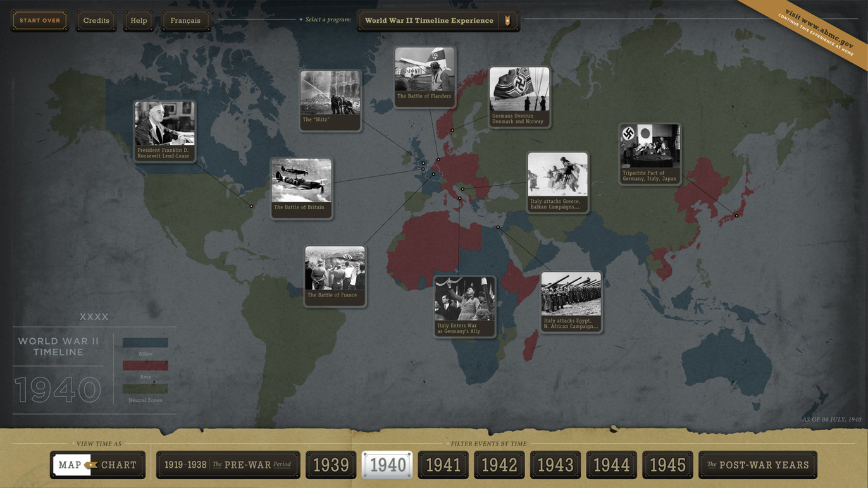Filter events to The Post-War Years
This screenshot has height=488, width=868.
click(758, 465)
